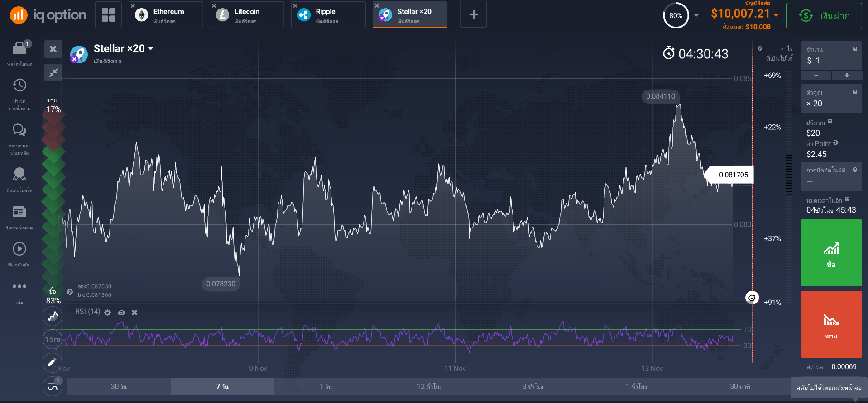The image size is (868, 403).
Task: Select the 12-hour time range
Action: click(x=429, y=386)
